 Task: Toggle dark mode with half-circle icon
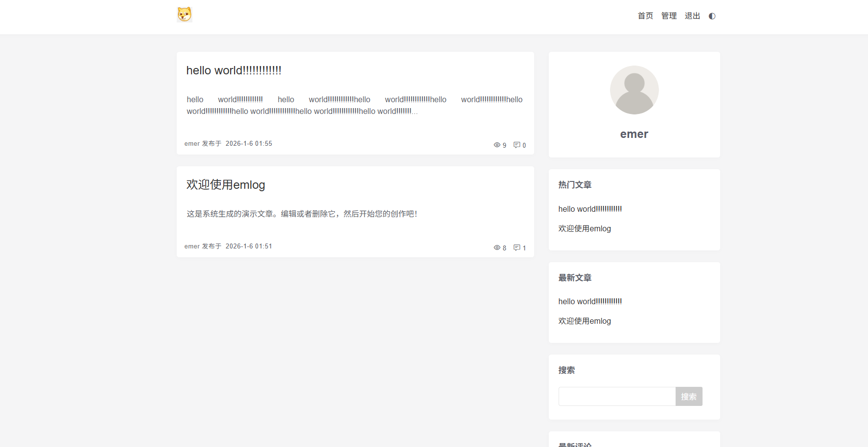click(712, 16)
